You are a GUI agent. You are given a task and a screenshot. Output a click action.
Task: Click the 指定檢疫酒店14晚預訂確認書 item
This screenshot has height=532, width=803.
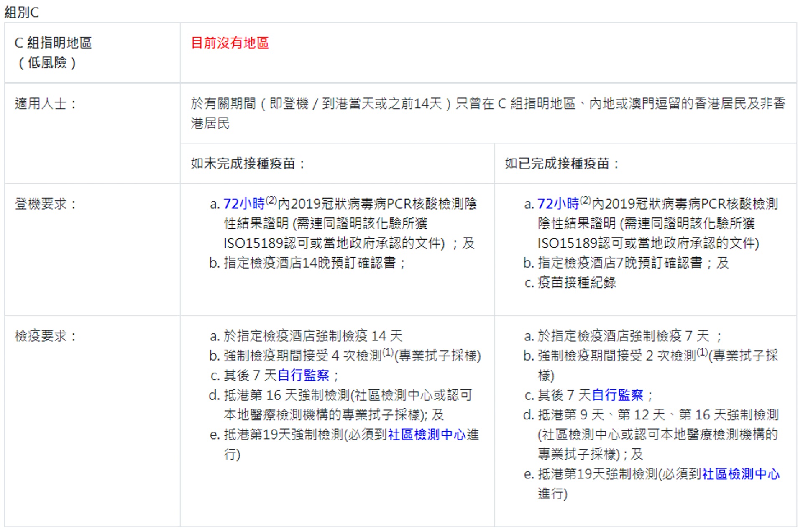309,263
